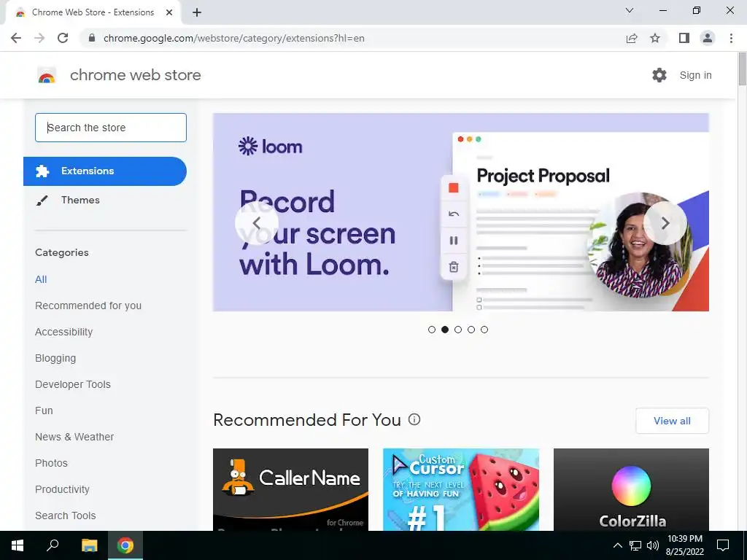The width and height of the screenshot is (747, 560).
Task: Open the Search Tools category
Action: pyautogui.click(x=65, y=516)
